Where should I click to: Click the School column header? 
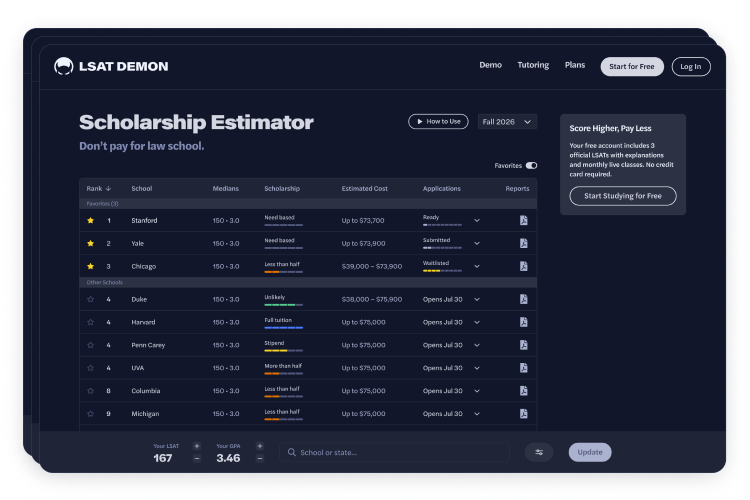coord(142,189)
